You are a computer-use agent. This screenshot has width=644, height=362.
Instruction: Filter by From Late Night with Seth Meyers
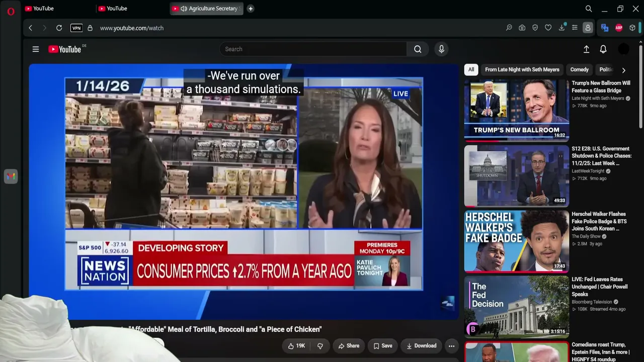click(522, 70)
